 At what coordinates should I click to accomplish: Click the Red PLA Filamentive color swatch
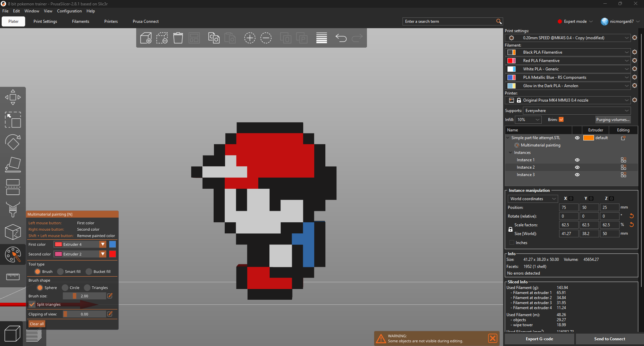coord(512,61)
